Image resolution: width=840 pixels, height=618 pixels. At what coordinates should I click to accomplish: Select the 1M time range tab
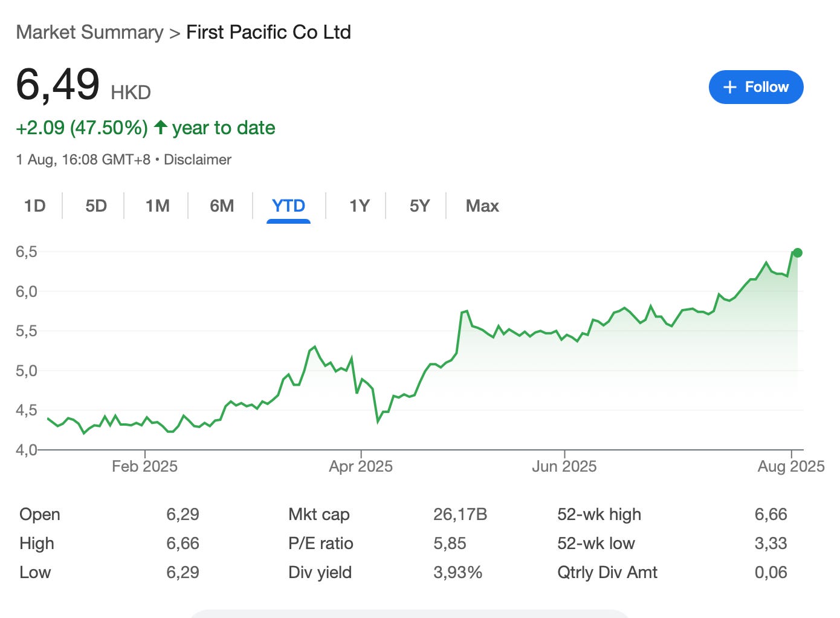pyautogui.click(x=158, y=206)
